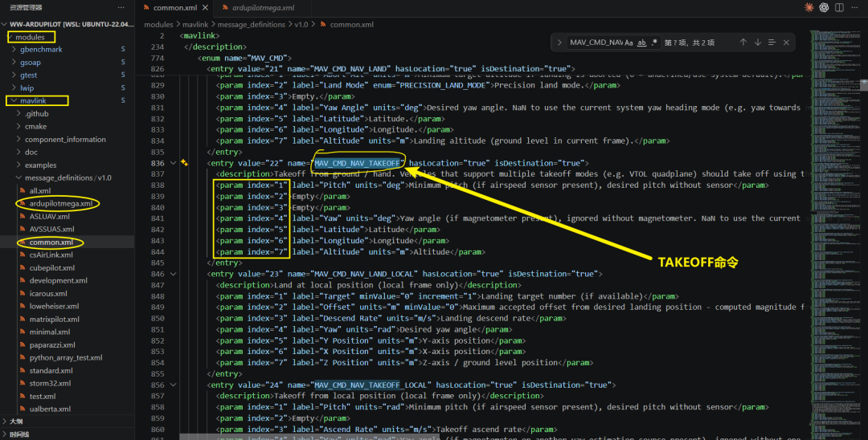Open explorer panel more actions ellipsis
The width and height of the screenshot is (868, 440).
[121, 7]
